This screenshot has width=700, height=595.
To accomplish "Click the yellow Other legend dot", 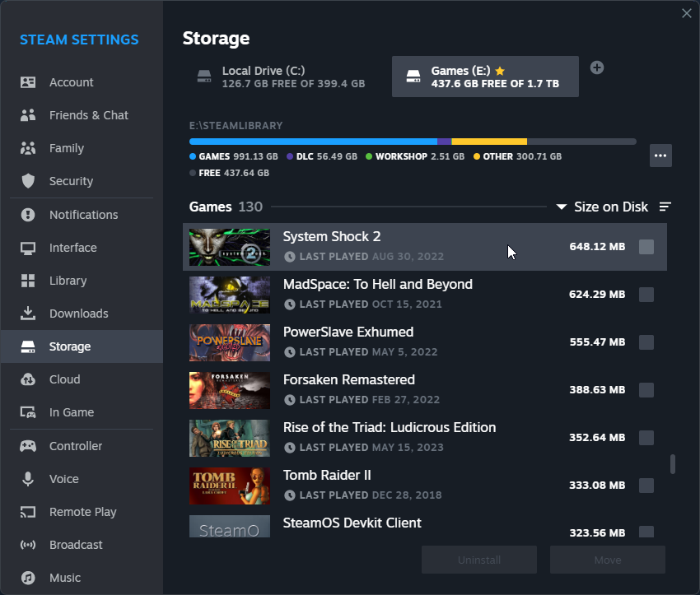I will coord(476,156).
